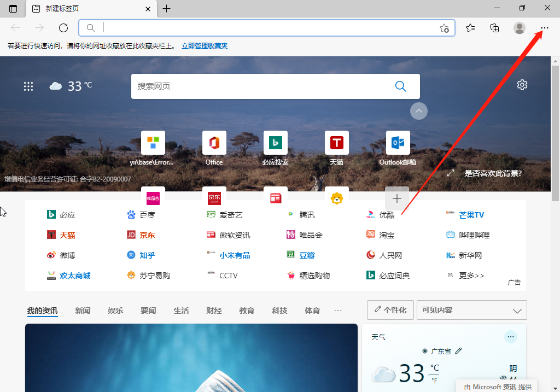Screen dimensions: 560x392
Task: Open the Outlook邮箱 quick link tile
Action: point(398,142)
